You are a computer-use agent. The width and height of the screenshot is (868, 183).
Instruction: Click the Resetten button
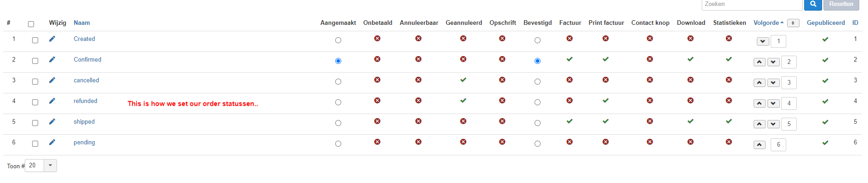841,4
